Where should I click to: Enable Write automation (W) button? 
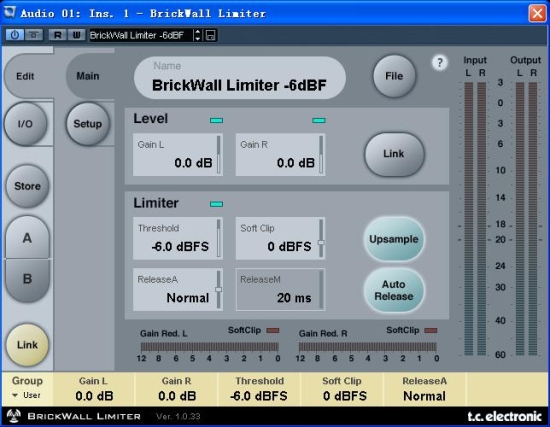(76, 35)
